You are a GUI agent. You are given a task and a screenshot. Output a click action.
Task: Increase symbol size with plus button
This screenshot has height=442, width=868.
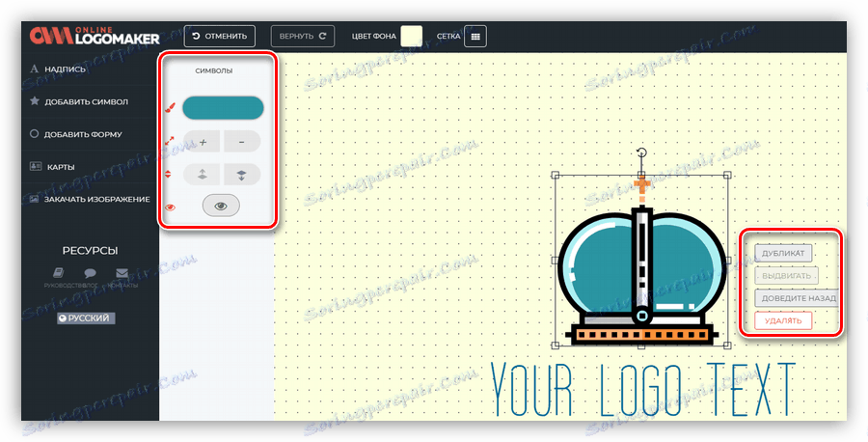coord(203,142)
